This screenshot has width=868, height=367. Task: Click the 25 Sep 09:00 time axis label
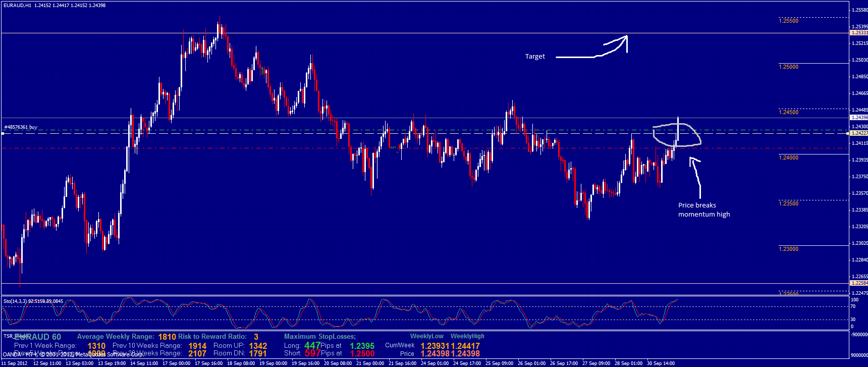coord(500,363)
